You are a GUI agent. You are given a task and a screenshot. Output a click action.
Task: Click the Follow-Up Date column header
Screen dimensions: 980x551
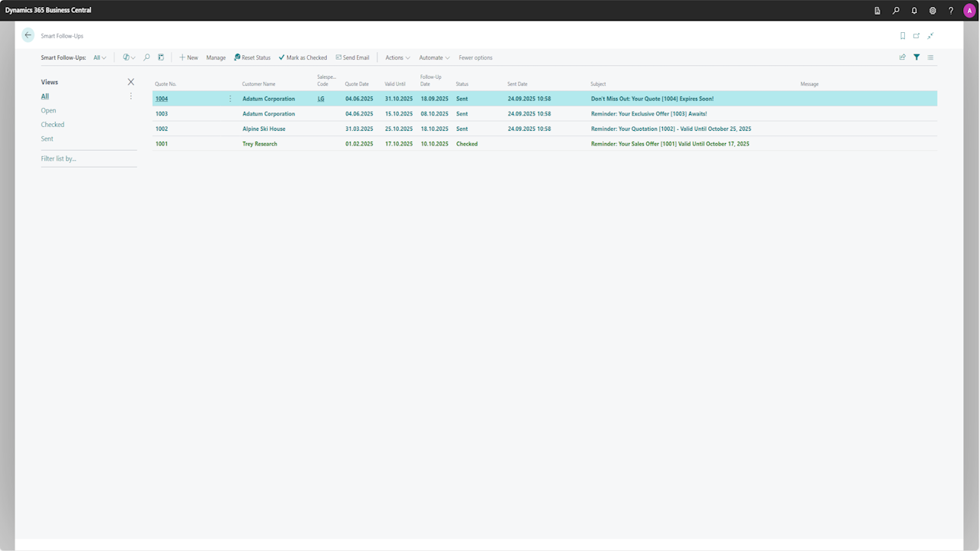pyautogui.click(x=431, y=80)
